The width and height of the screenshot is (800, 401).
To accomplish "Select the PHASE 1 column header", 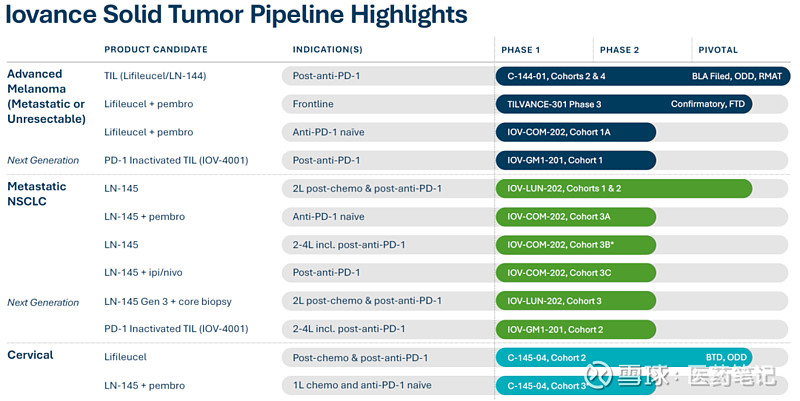I will [x=520, y=50].
